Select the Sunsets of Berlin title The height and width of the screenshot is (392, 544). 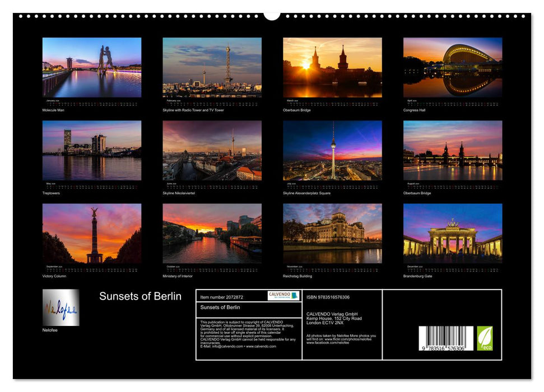[x=140, y=296]
